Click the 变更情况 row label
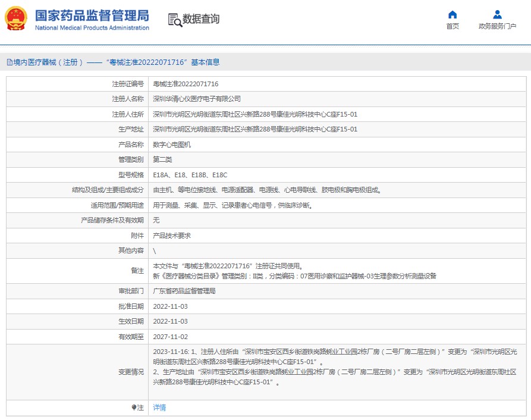Screen dimensions: 531x420 131,372
